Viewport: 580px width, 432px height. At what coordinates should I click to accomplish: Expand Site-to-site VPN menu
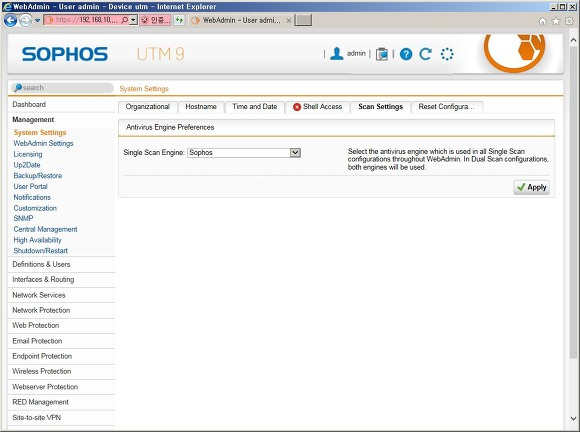[37, 417]
